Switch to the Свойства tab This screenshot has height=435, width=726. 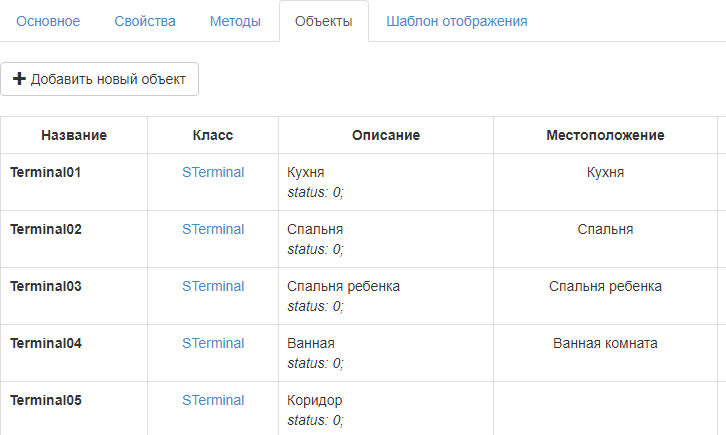pos(145,21)
